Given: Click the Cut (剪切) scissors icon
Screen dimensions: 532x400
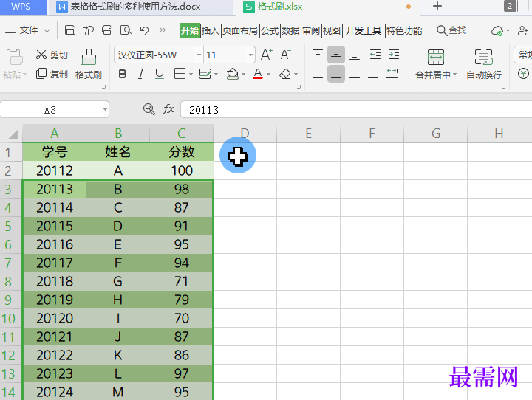Looking at the screenshot, I should [x=41, y=55].
